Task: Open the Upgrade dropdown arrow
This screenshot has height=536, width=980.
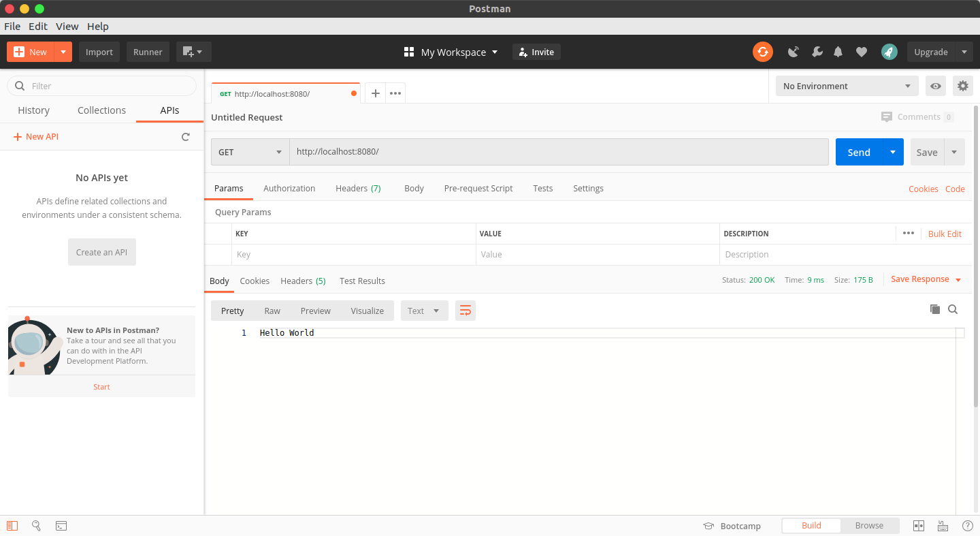Action: (x=964, y=52)
